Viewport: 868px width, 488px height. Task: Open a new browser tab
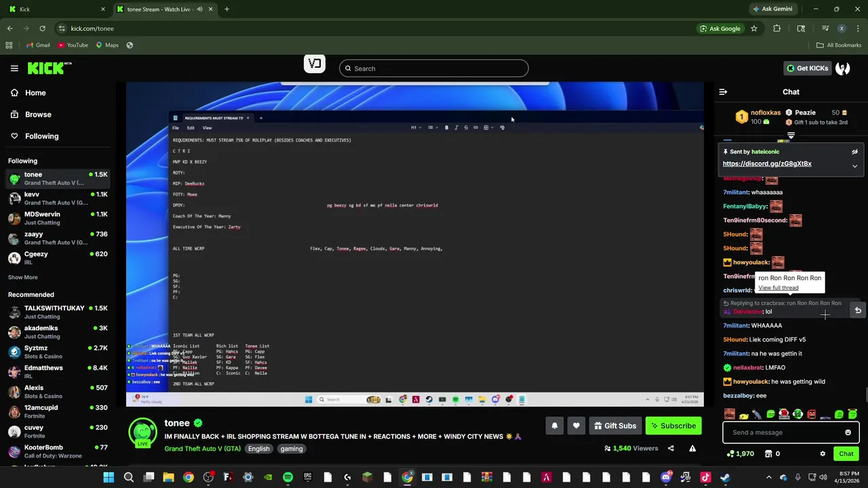click(x=226, y=9)
